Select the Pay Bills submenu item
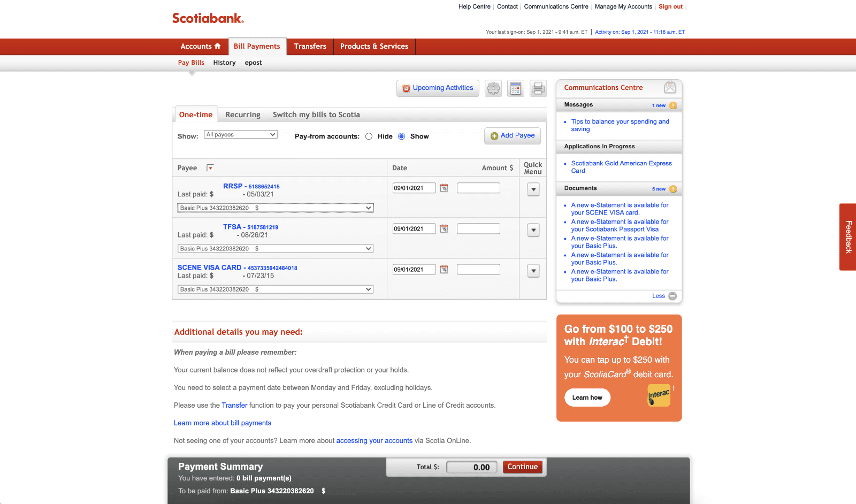This screenshot has width=856, height=504. click(x=191, y=63)
